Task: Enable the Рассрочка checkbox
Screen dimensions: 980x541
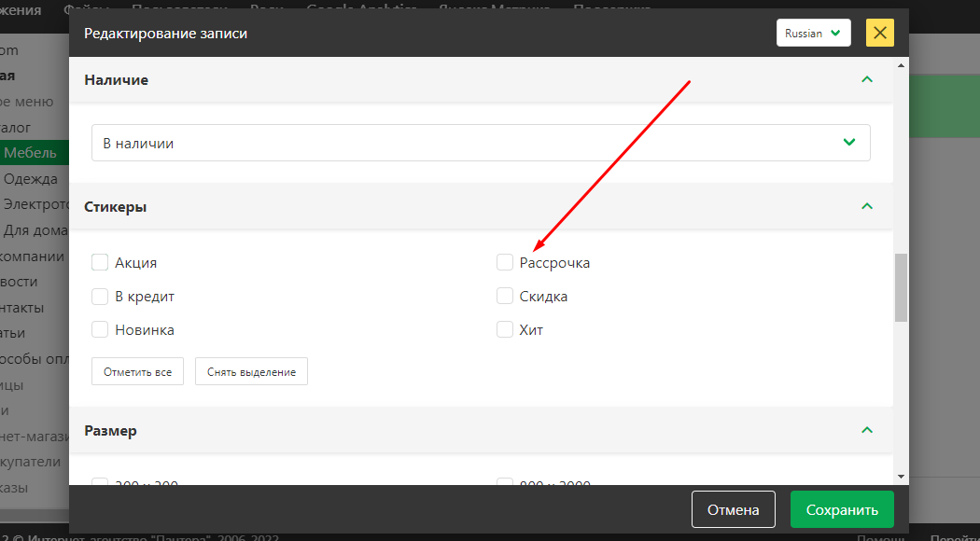Action: click(505, 263)
